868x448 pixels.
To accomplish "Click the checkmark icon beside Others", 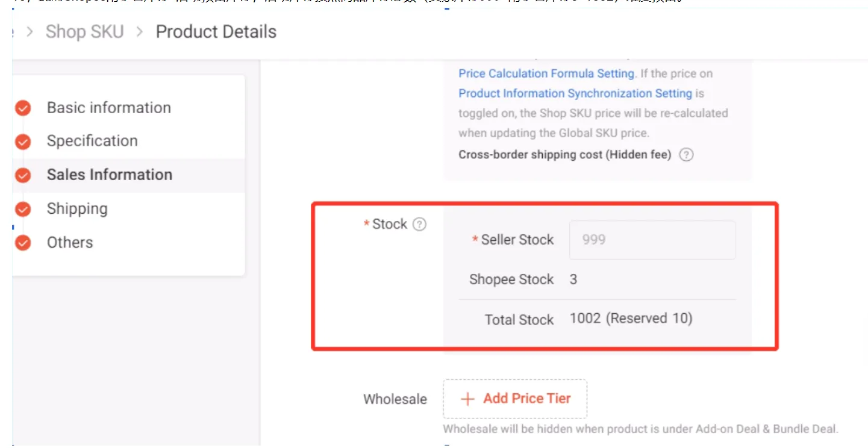I will coord(23,243).
